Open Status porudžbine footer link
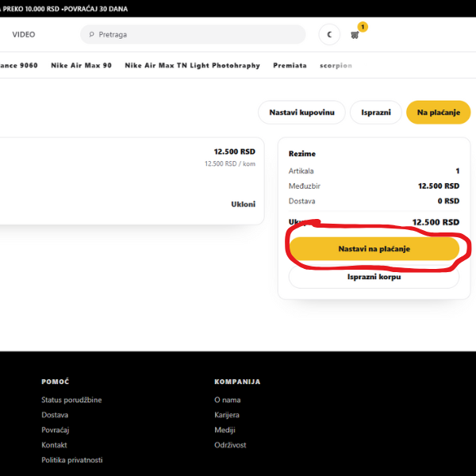 (x=71, y=400)
